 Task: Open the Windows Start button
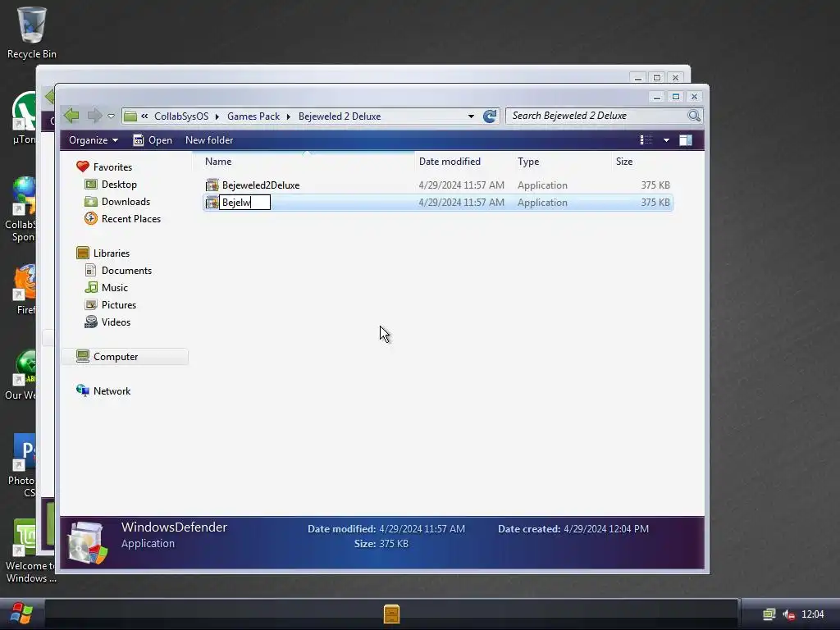(21, 614)
